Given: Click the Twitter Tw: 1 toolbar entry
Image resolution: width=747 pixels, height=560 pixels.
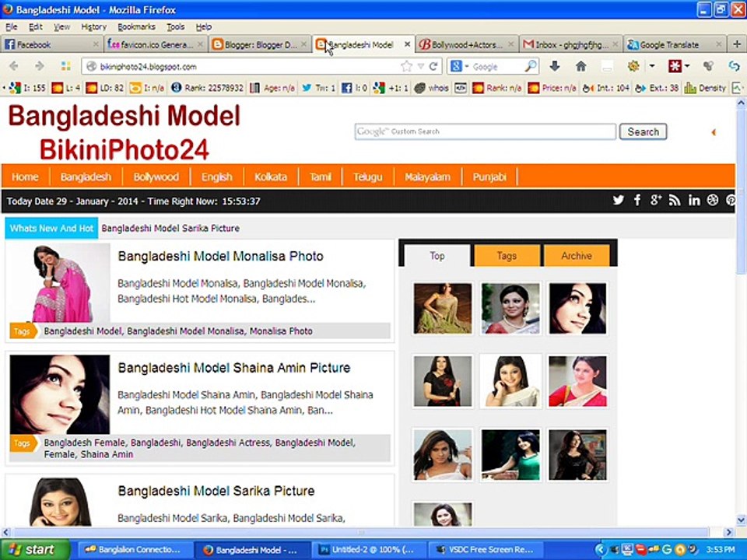Looking at the screenshot, I should pyautogui.click(x=318, y=88).
